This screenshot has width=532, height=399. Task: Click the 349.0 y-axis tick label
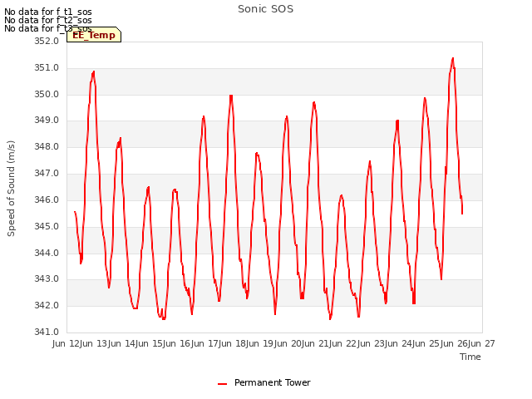point(47,121)
